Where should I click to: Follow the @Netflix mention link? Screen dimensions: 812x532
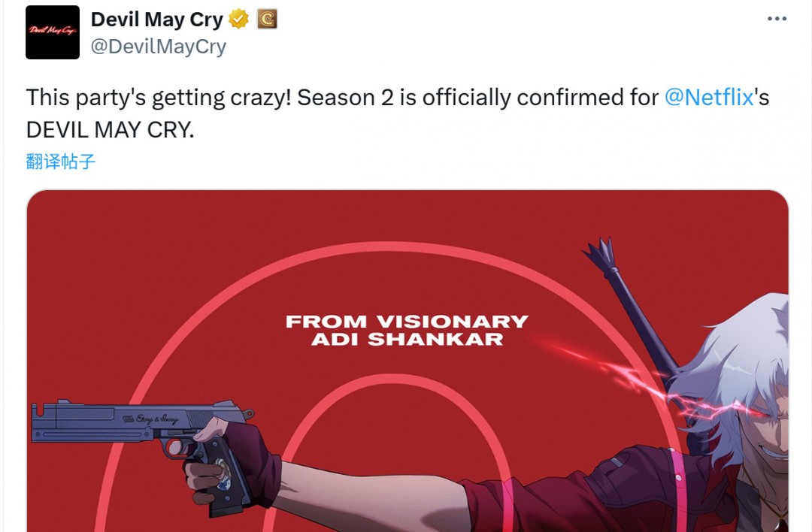[x=709, y=98]
